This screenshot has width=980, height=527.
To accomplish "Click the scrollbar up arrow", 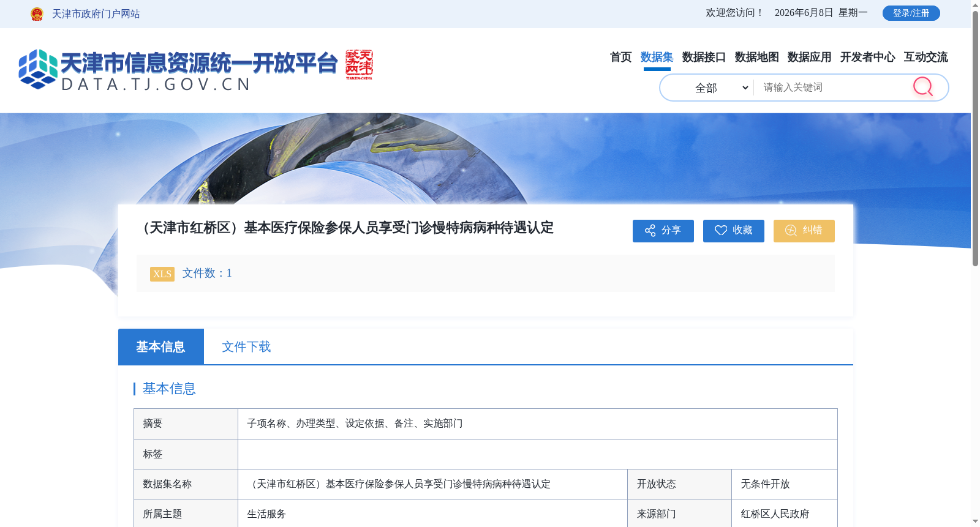I will coord(975,5).
